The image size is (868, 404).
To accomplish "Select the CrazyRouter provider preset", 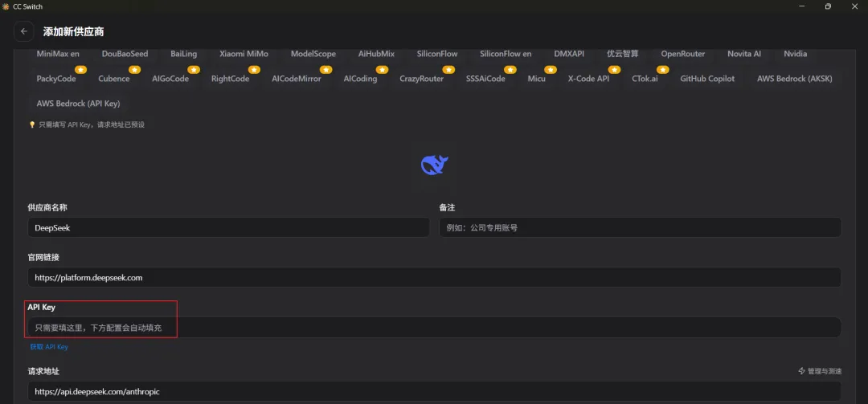I will (422, 79).
